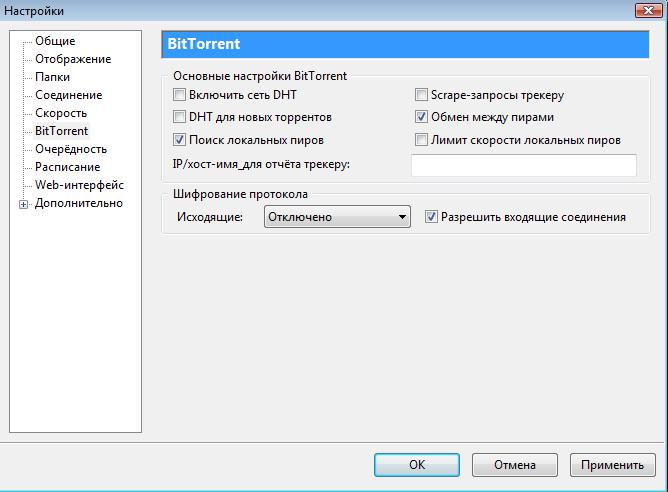Image resolution: width=668 pixels, height=492 pixels.
Task: Select 'BitTorrent' item in the tree
Action: click(61, 131)
